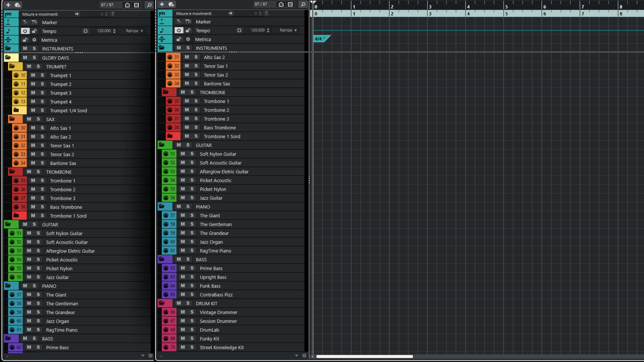This screenshot has height=362, width=644.
Task: Open track presets icon in right track list
Action: click(x=171, y=4)
